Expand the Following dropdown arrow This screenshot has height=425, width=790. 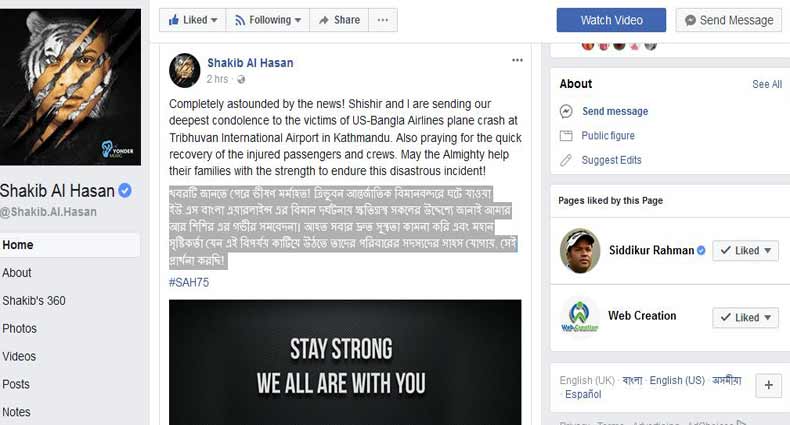pos(298,20)
